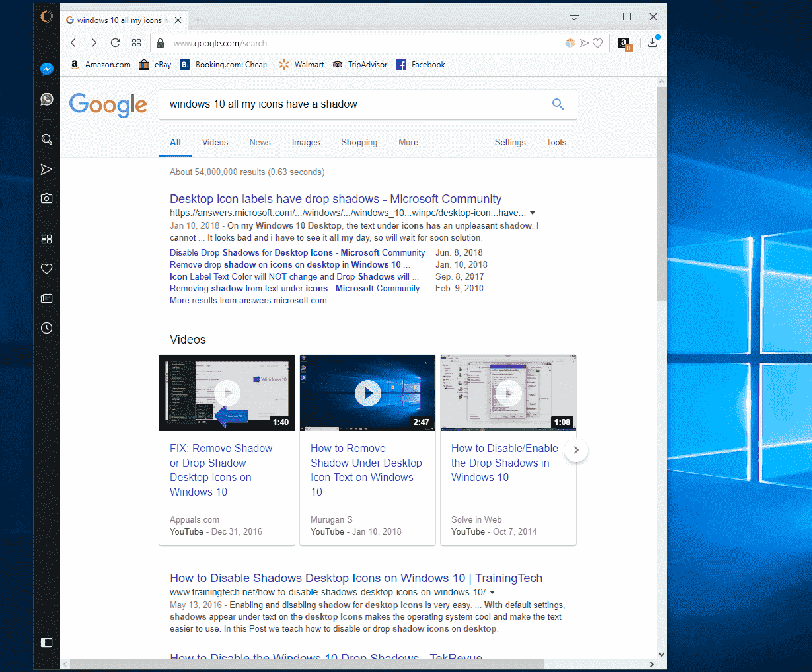Open eBay bookmark

tap(155, 65)
